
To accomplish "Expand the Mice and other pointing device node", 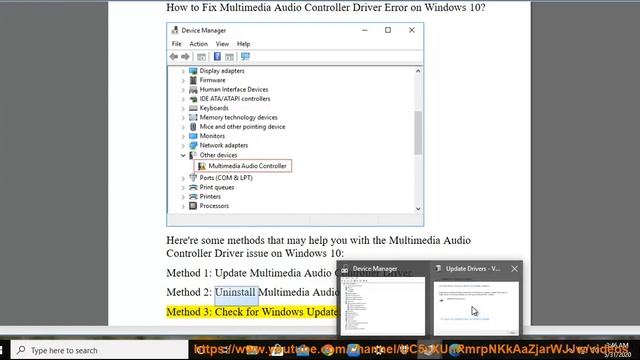I will click(183, 127).
